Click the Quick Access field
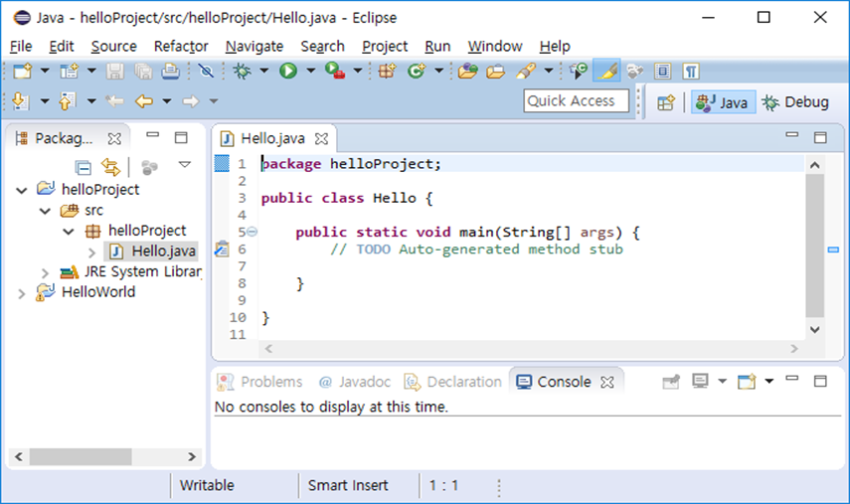The image size is (850, 504). (x=577, y=100)
